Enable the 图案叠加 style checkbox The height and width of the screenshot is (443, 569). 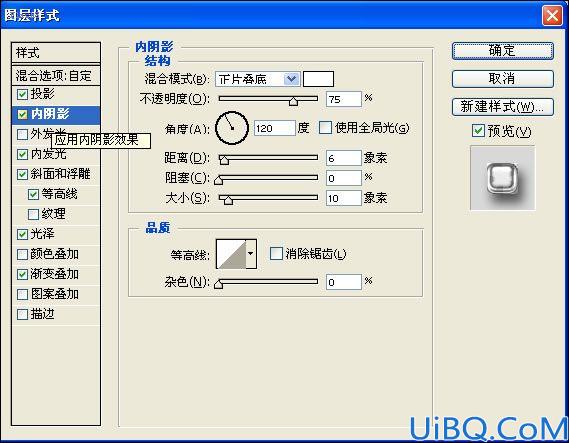tap(22, 294)
